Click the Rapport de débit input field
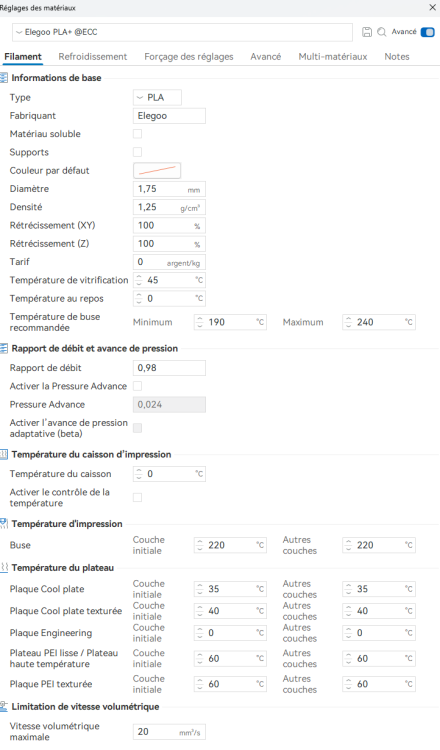This screenshot has width=440, height=750. click(169, 368)
